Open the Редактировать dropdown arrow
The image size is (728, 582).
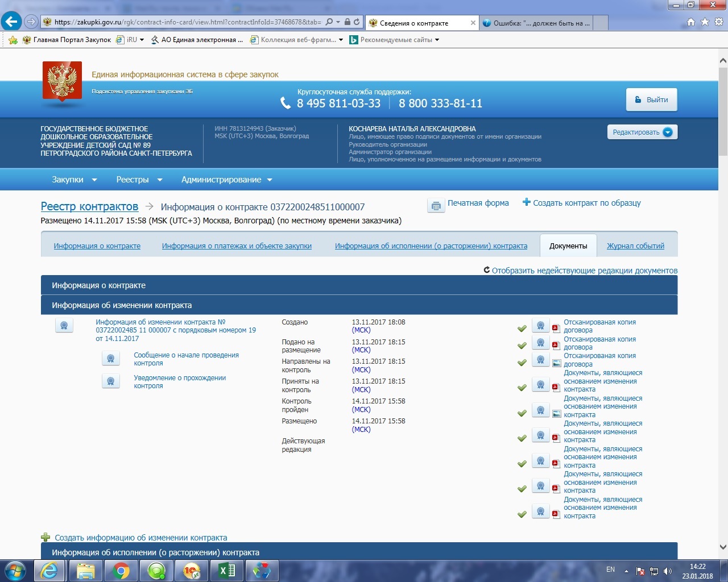click(x=668, y=132)
